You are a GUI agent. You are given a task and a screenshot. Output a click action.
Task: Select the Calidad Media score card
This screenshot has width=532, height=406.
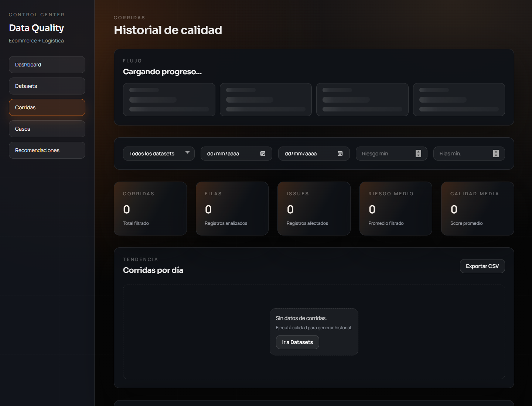pyautogui.click(x=477, y=209)
